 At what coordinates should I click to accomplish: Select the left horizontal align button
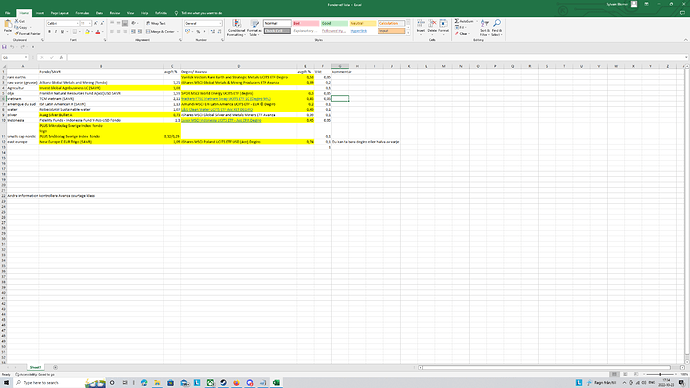tap(112, 32)
